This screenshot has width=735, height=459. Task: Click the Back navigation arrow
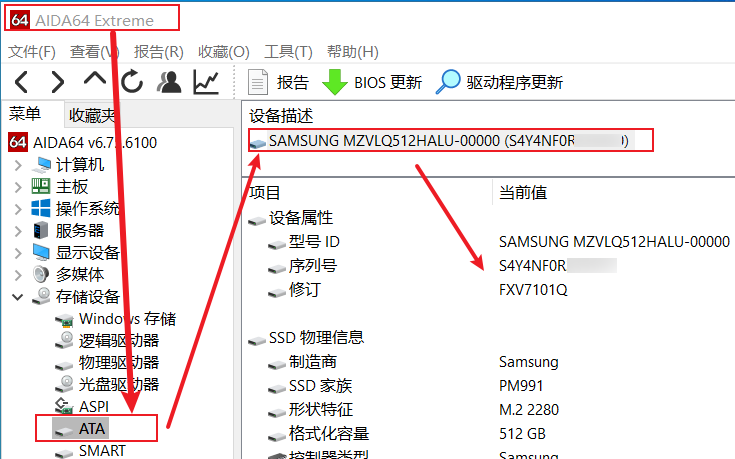pos(22,82)
